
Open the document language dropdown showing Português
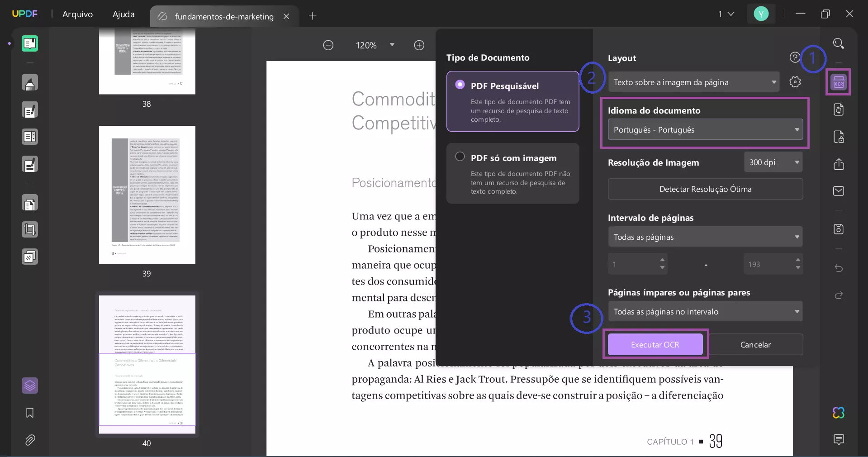pos(705,130)
